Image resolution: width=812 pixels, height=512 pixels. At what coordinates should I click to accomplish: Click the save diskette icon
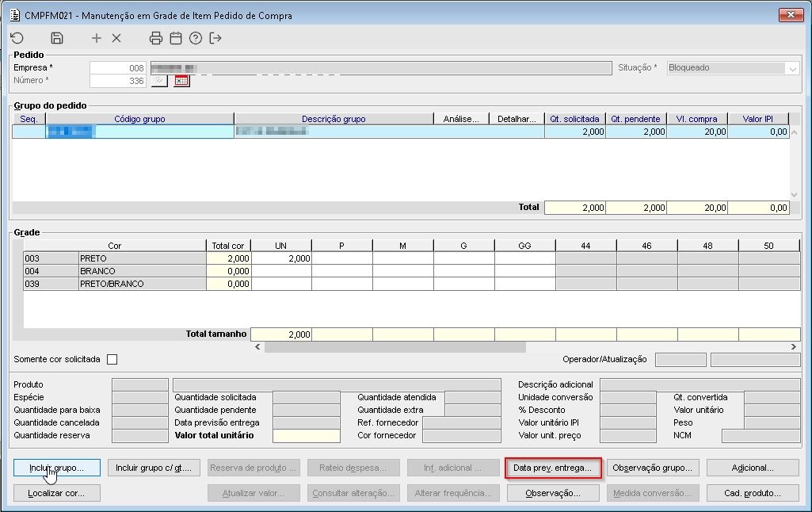(x=57, y=38)
